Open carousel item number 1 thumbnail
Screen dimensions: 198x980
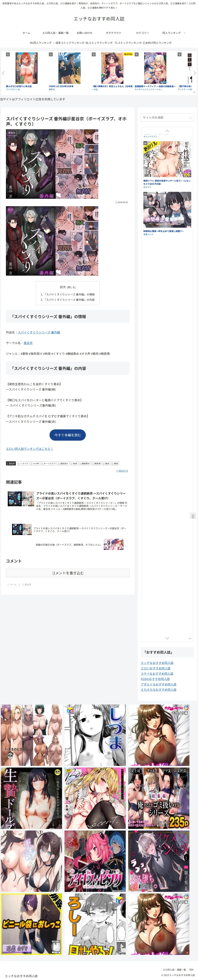[27, 68]
